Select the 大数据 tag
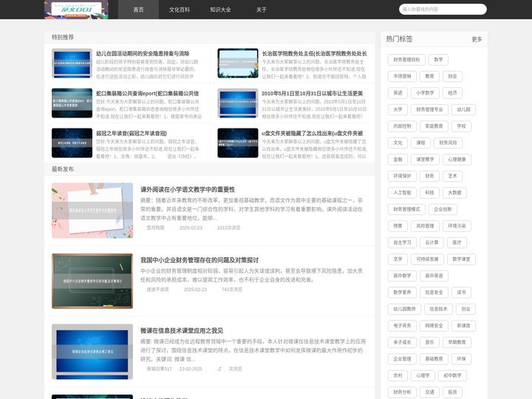This screenshot has height=399, width=532. coord(454,193)
